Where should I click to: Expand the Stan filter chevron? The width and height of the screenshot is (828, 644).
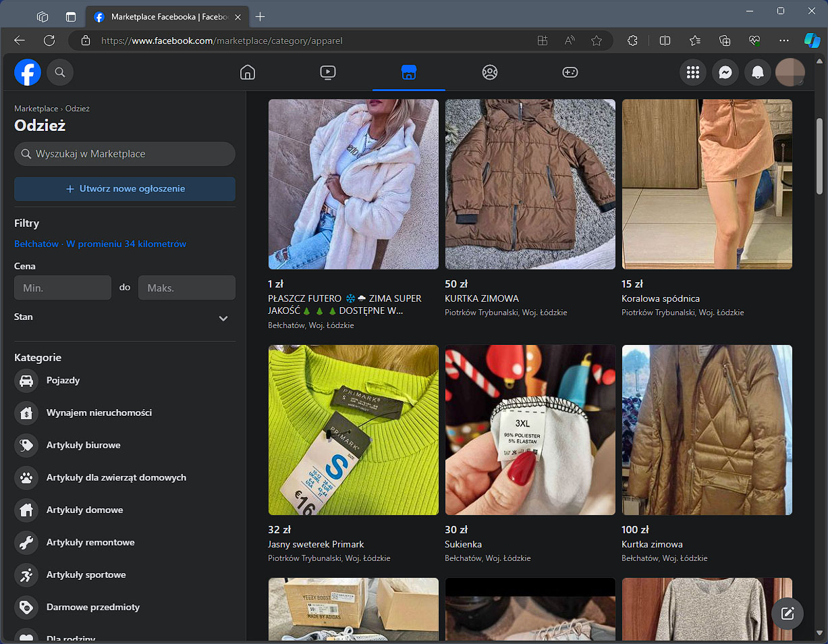coord(223,318)
